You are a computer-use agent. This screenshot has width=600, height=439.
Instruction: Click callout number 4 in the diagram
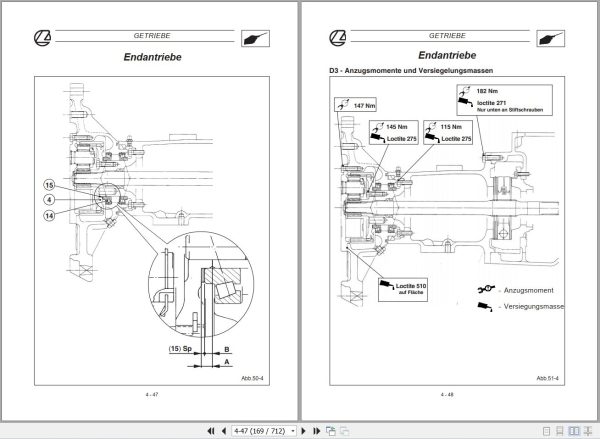click(49, 200)
